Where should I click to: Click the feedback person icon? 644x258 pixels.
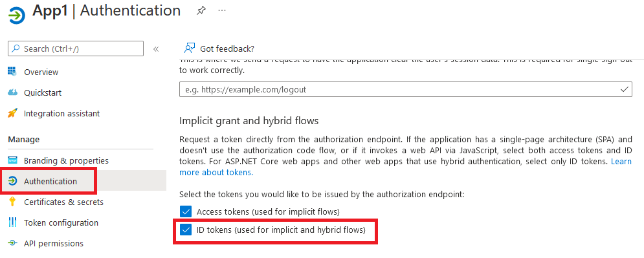(189, 48)
